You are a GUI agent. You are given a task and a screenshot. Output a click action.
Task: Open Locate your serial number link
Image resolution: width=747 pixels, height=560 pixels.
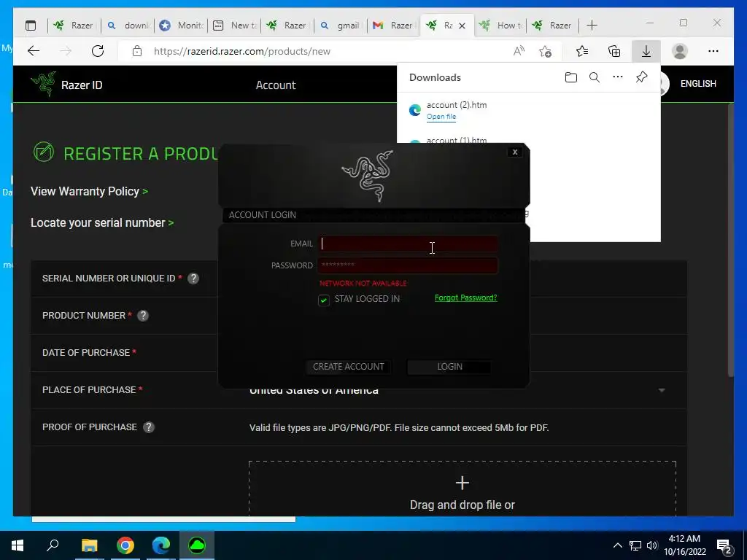(102, 223)
